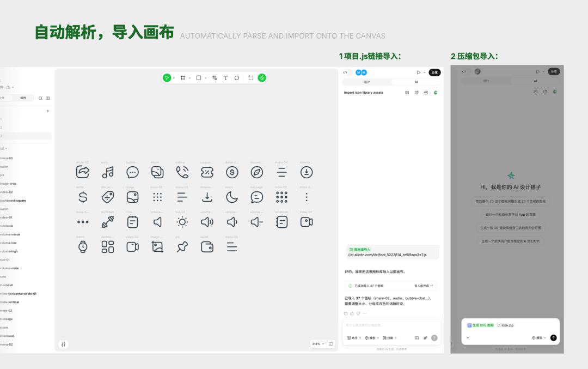This screenshot has width=588, height=369.
Task: Open canvas settings sliders icon at bottom-left
Action: 63,344
